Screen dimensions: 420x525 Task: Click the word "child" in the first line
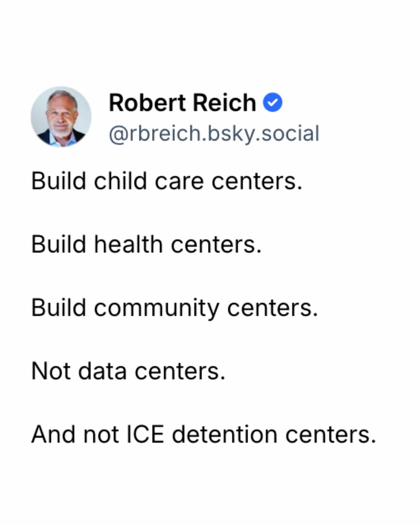click(x=120, y=181)
